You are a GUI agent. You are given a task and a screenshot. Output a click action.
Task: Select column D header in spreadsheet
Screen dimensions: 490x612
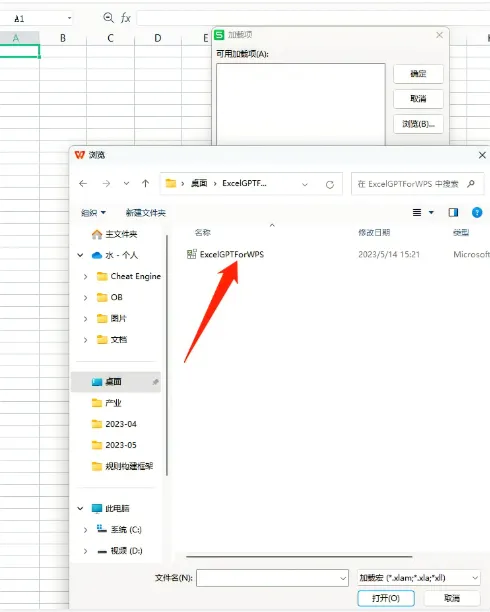click(x=158, y=38)
